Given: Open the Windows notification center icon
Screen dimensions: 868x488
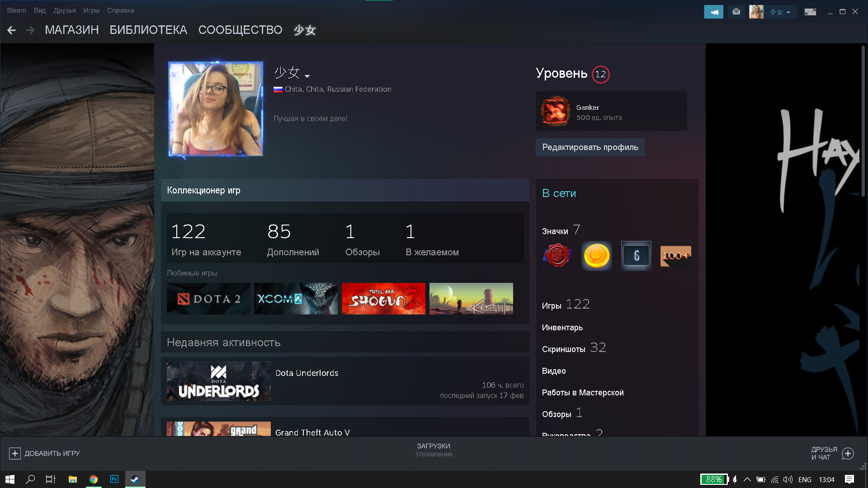Looking at the screenshot, I should pyautogui.click(x=849, y=479).
